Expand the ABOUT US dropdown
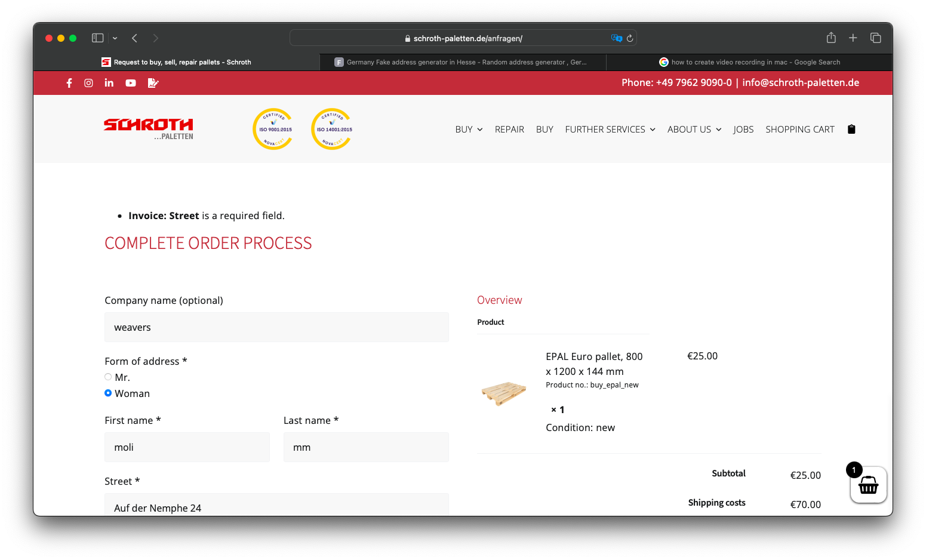This screenshot has height=560, width=926. 694,130
